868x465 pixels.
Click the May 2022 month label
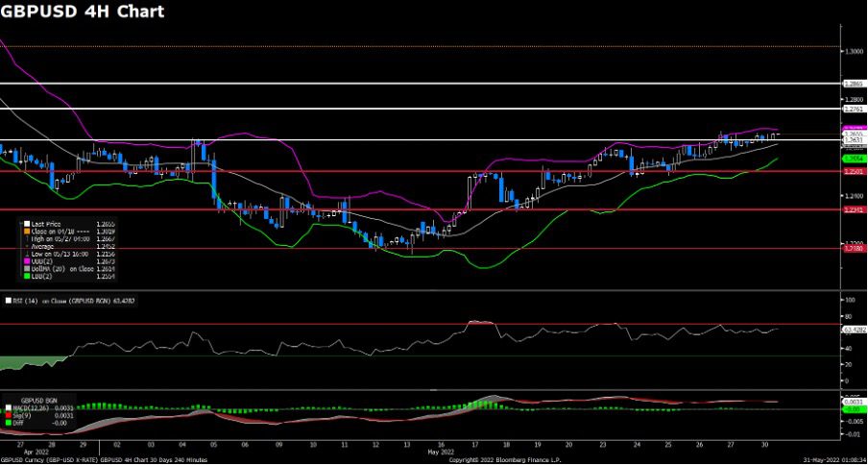(443, 453)
